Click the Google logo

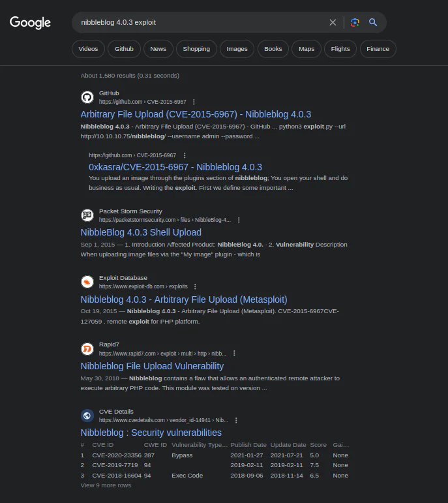30,22
